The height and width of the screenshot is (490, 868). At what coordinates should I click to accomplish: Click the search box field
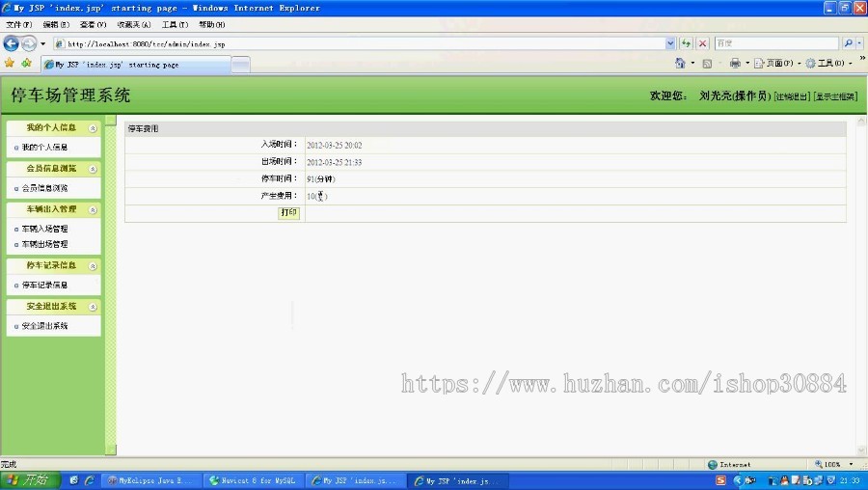click(776, 43)
